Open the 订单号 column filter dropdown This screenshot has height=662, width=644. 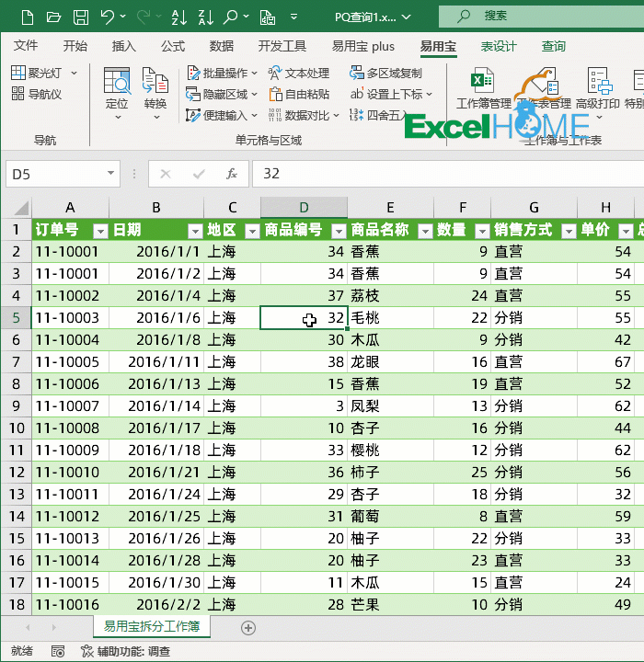click(x=100, y=231)
